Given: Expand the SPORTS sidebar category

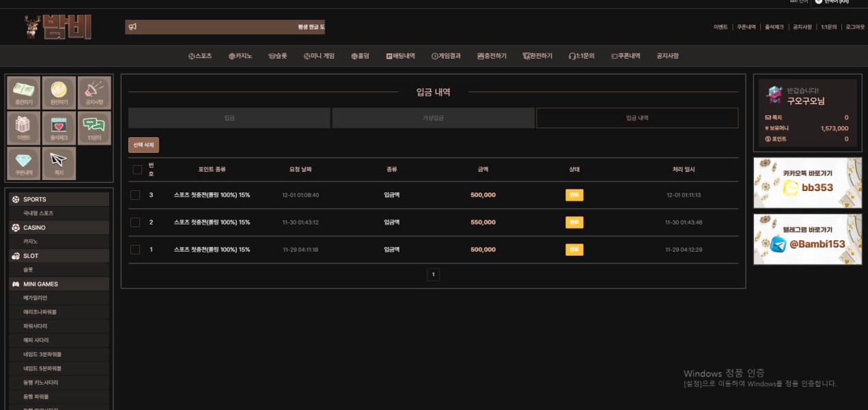Looking at the screenshot, I should pyautogui.click(x=59, y=199).
